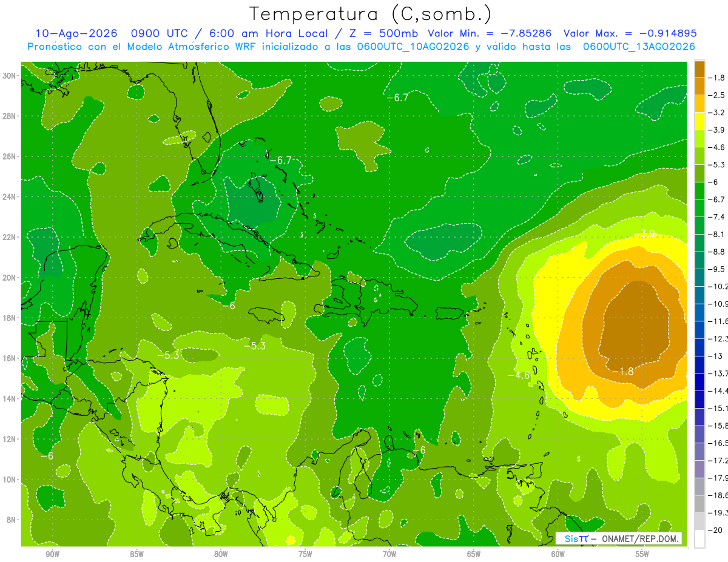Click the 55W longitude axis label
Viewport: 728px width, 562px height.
(x=642, y=554)
